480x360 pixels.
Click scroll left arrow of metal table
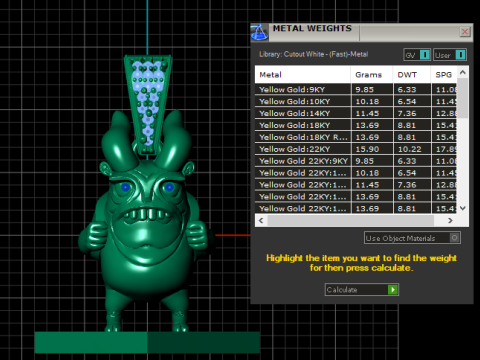point(261,220)
